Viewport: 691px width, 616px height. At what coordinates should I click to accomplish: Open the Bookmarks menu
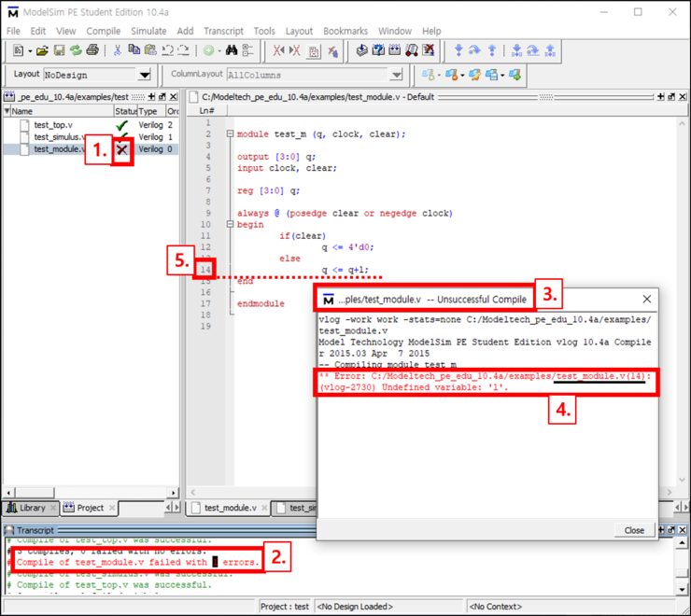click(x=345, y=31)
